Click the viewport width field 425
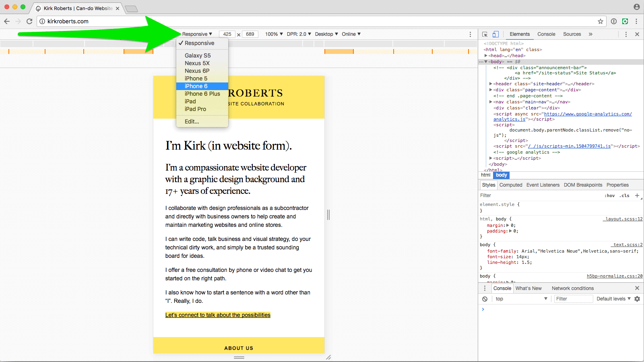 pyautogui.click(x=227, y=34)
